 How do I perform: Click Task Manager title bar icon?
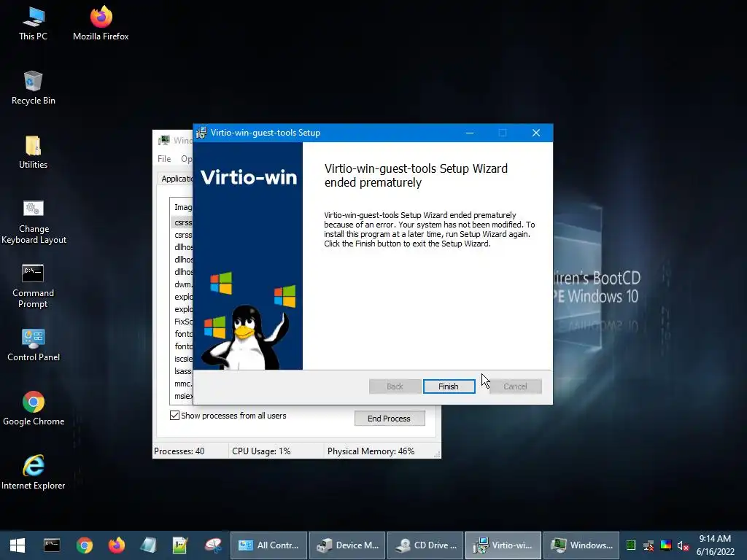coord(164,140)
